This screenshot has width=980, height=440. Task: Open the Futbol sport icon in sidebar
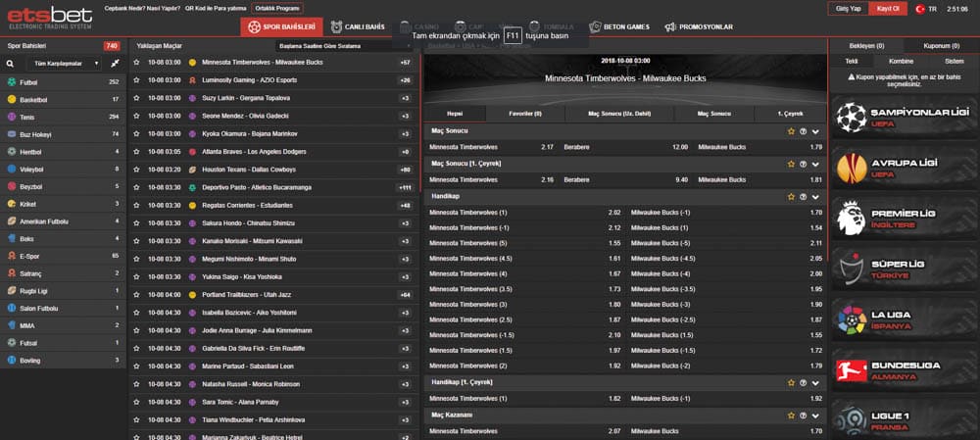[11, 82]
